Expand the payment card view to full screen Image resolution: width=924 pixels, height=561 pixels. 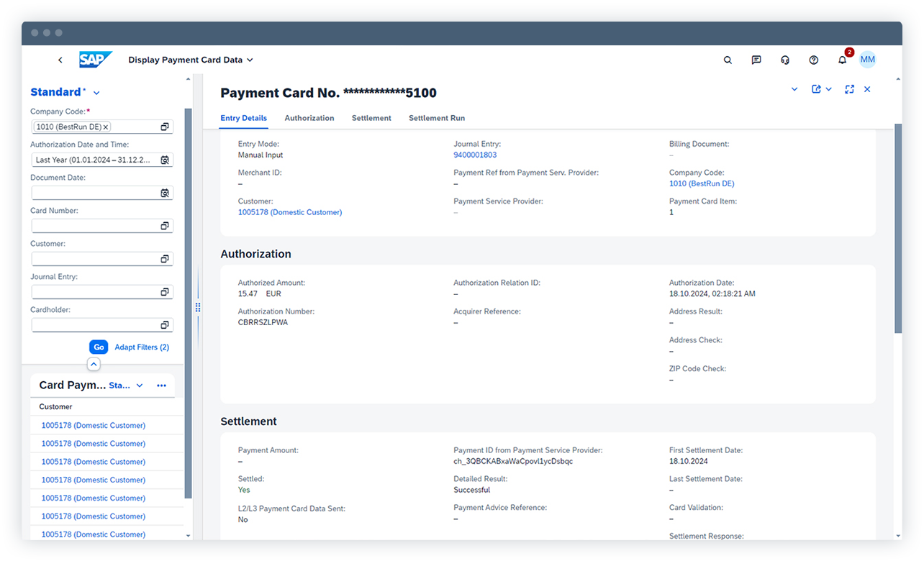849,88
